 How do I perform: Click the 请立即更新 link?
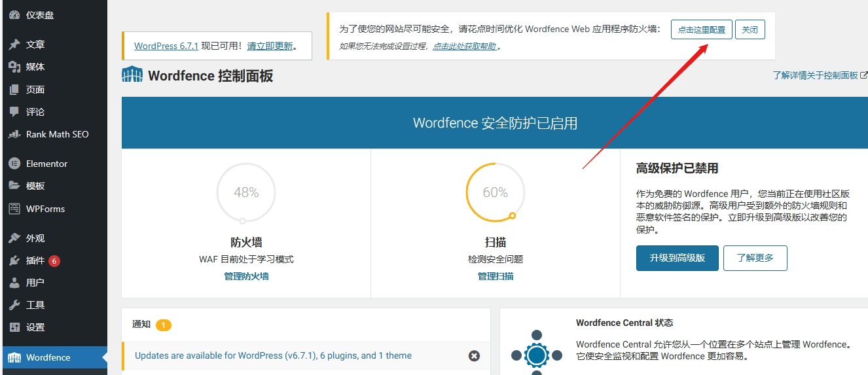coord(270,46)
